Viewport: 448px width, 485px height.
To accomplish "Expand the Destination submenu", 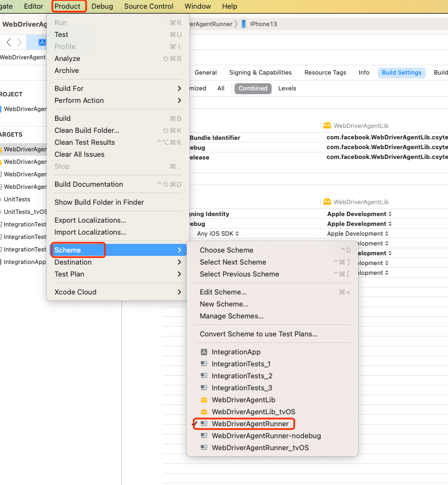I will click(x=118, y=262).
